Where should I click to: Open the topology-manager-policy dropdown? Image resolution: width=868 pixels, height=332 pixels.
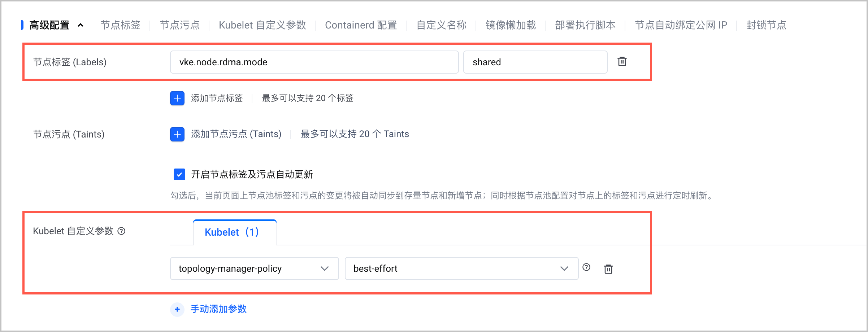tap(254, 268)
